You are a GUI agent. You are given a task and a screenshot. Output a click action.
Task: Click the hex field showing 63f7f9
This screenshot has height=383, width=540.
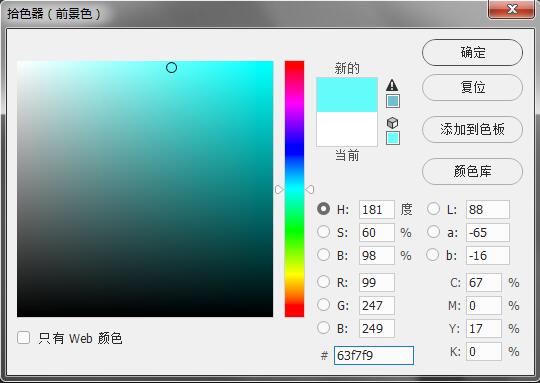click(374, 355)
